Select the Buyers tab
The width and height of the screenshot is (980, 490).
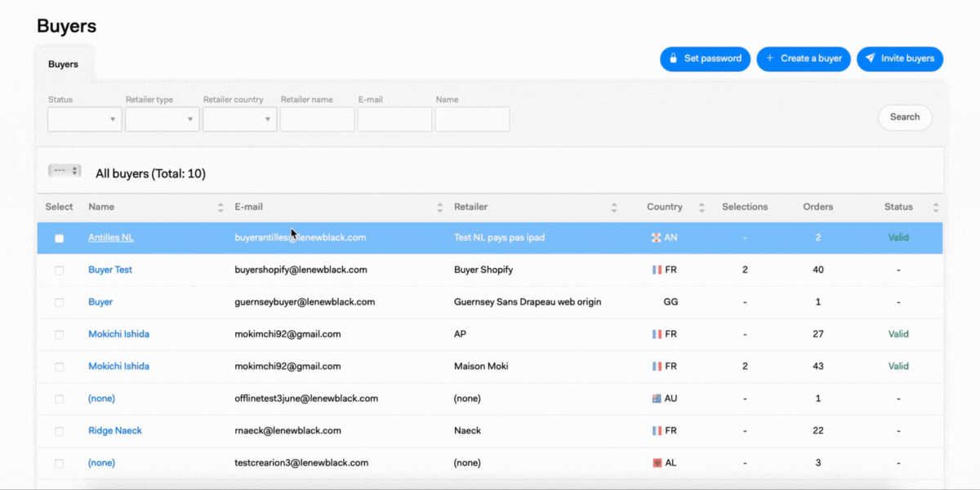tap(64, 64)
